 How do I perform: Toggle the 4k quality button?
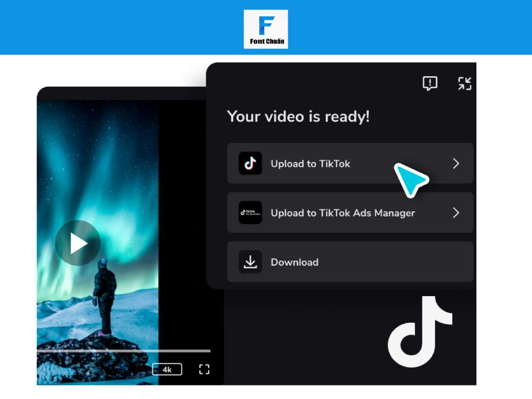click(167, 369)
